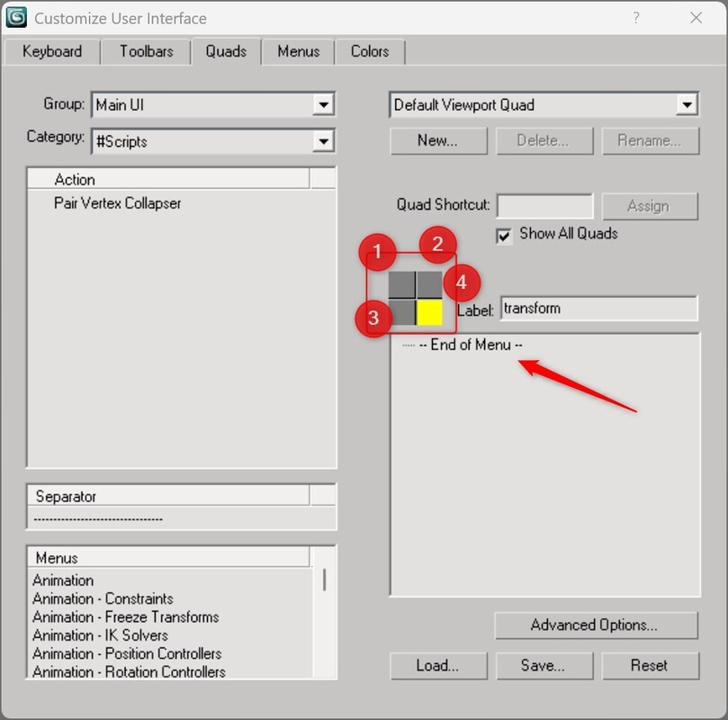The image size is (728, 720).
Task: Open the Menus tab
Action: pyautogui.click(x=298, y=51)
